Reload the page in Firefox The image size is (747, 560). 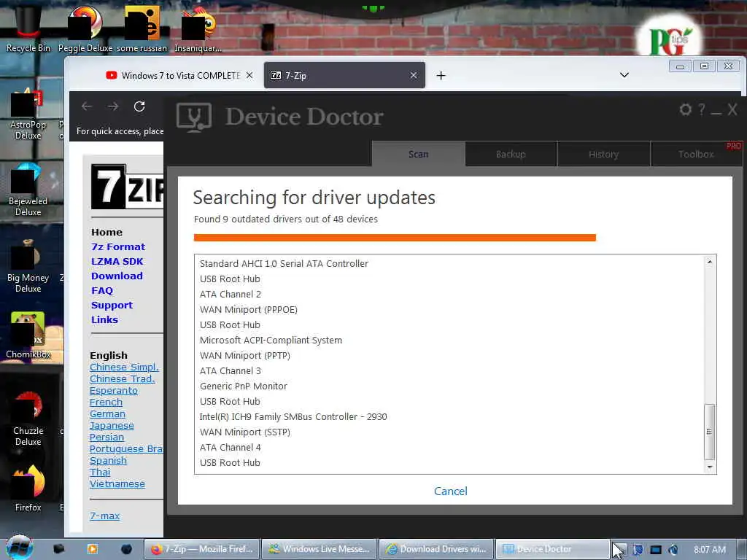139,106
